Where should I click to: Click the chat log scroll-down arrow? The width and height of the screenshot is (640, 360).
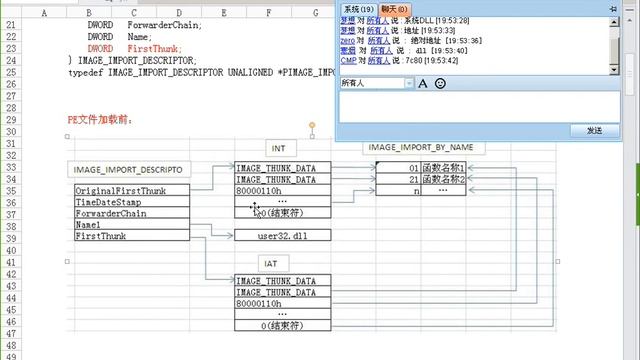[x=614, y=70]
